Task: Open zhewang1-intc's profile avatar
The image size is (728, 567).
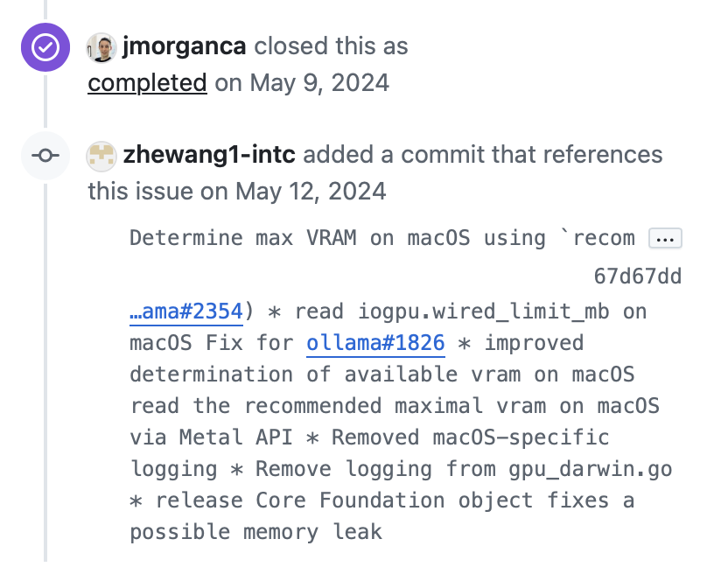Action: tap(101, 156)
